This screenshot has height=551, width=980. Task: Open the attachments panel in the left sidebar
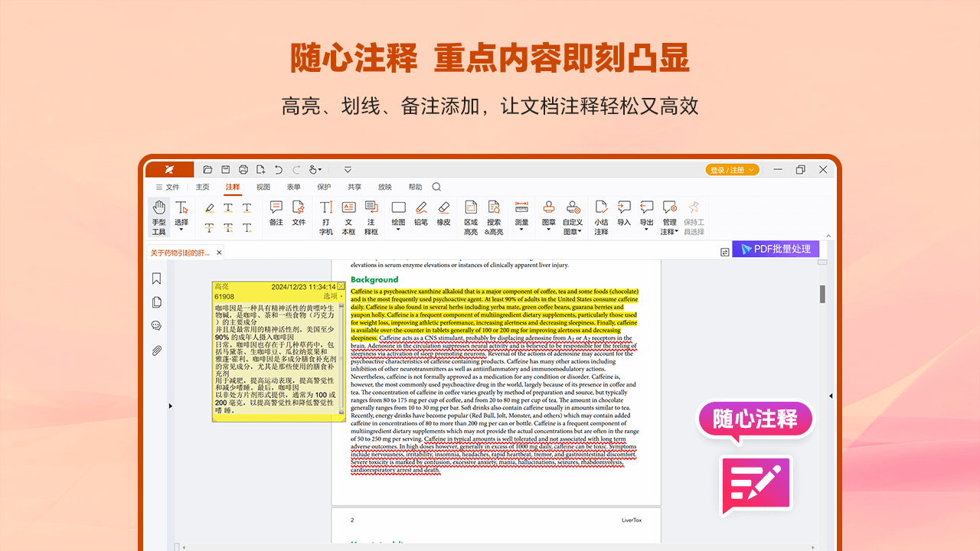(156, 350)
